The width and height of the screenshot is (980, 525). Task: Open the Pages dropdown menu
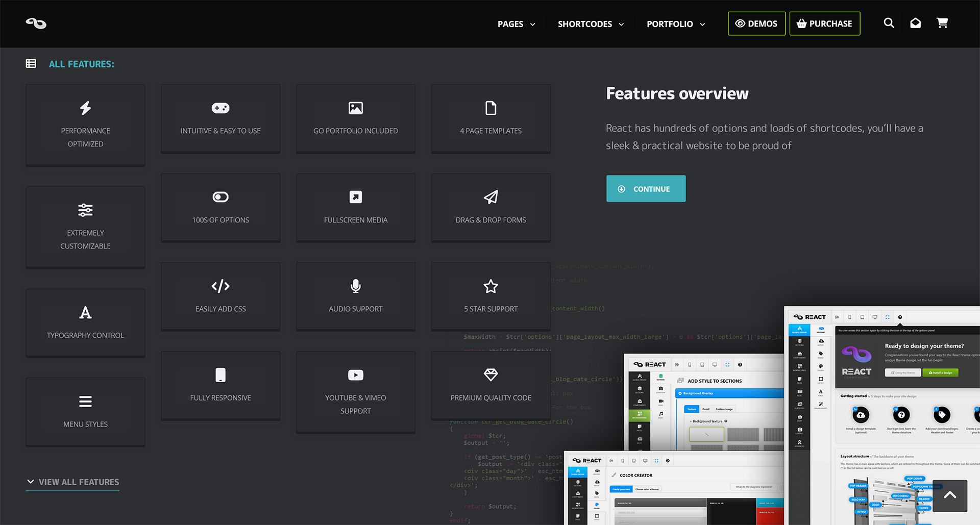[x=517, y=24]
